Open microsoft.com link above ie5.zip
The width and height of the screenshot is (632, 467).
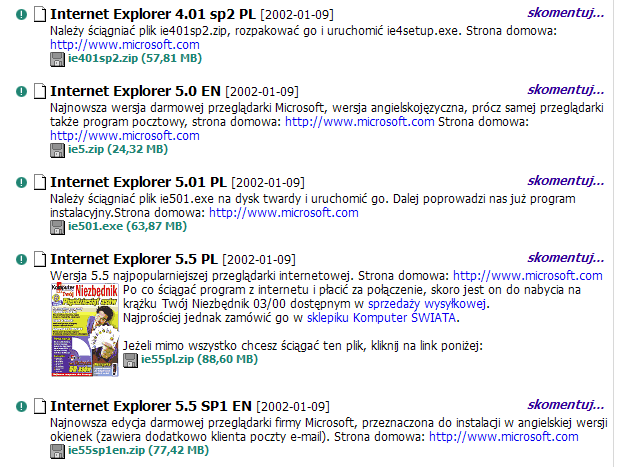click(125, 136)
